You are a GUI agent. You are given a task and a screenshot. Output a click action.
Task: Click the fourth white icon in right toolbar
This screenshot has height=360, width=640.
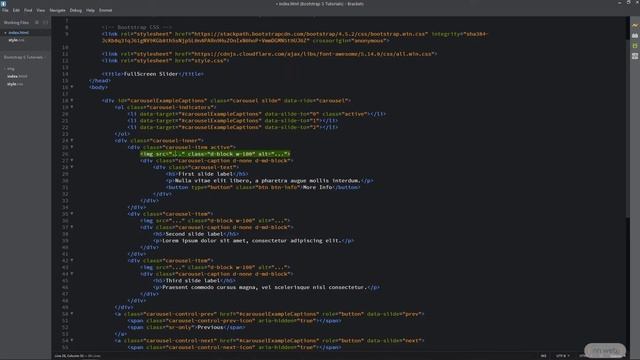point(635,56)
